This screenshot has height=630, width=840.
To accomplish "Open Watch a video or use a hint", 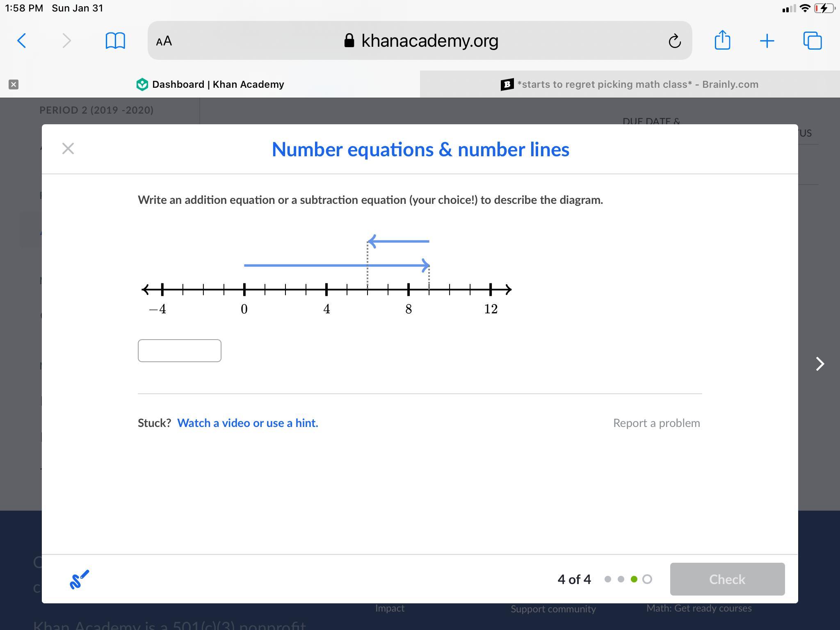I will (247, 423).
